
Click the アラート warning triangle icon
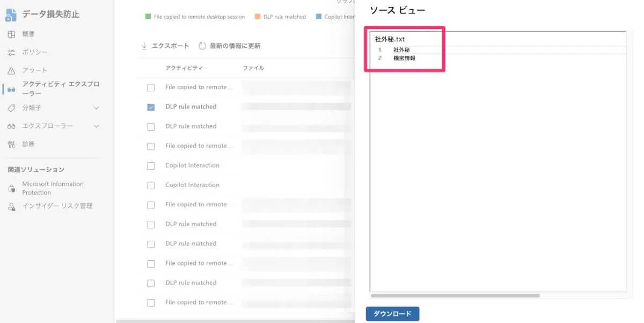(x=11, y=71)
